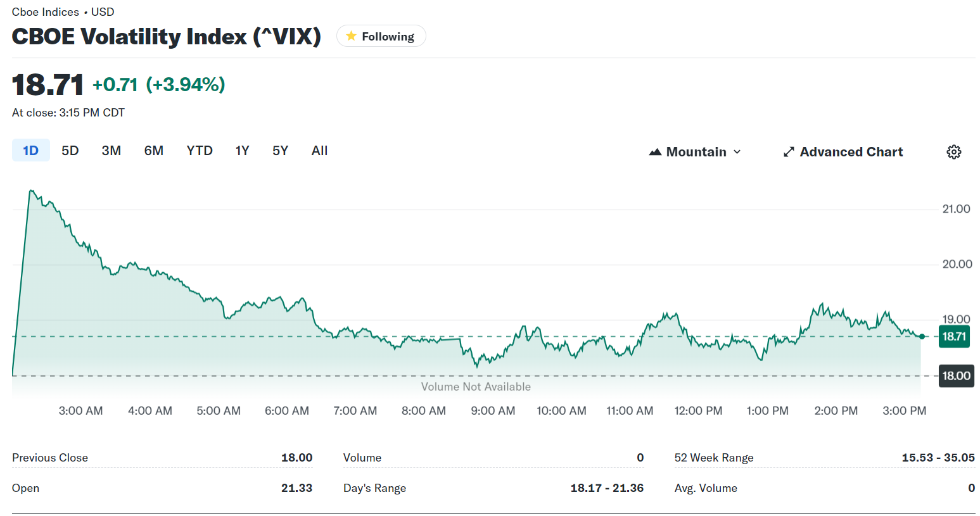Viewport: 980px width, 516px height.
Task: Click the Mountain chart type icon
Action: pyautogui.click(x=655, y=152)
